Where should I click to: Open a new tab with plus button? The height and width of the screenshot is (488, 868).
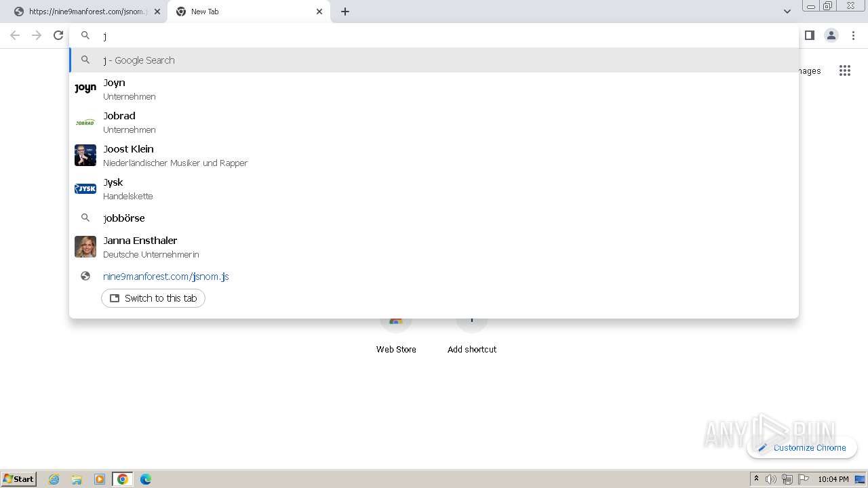(x=345, y=12)
